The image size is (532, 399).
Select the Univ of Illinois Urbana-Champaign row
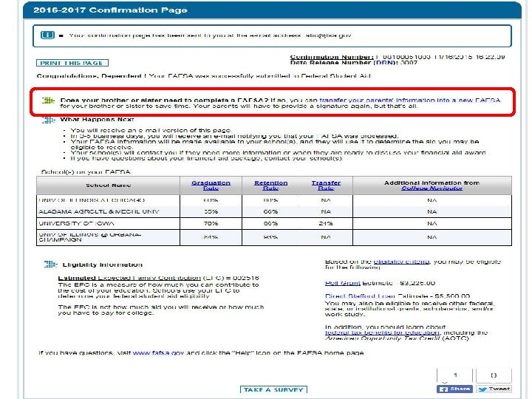coord(274,237)
